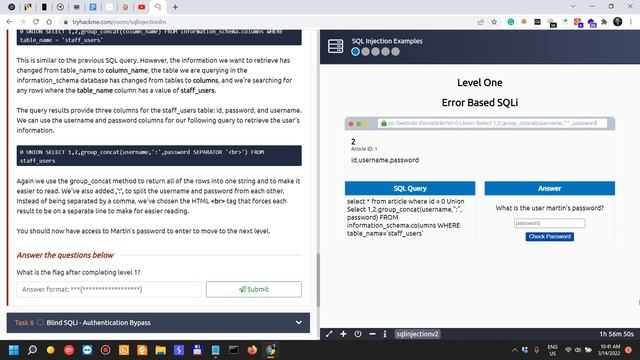Select the SQL Query header

410,188
